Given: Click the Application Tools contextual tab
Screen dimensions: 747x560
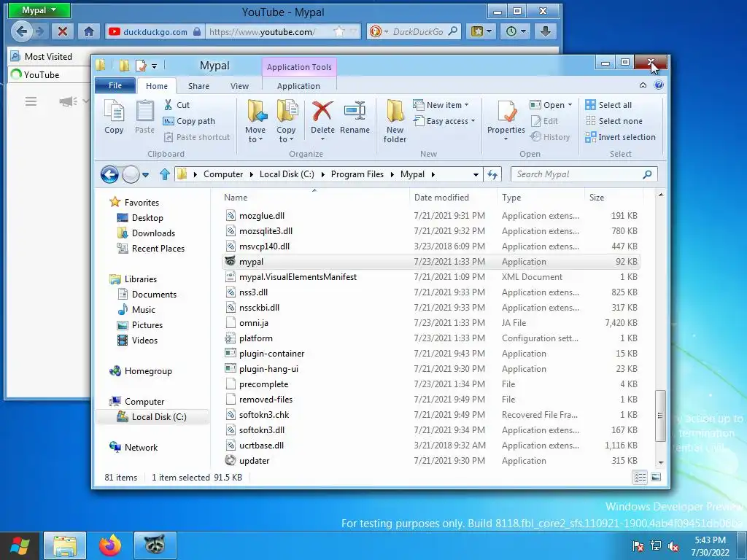Looking at the screenshot, I should click(x=299, y=67).
